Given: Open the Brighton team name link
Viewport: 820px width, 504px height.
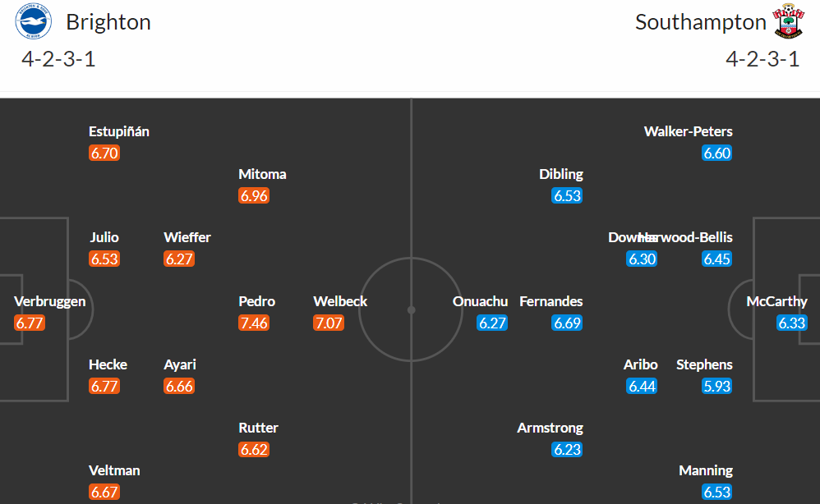Looking at the screenshot, I should point(108,22).
